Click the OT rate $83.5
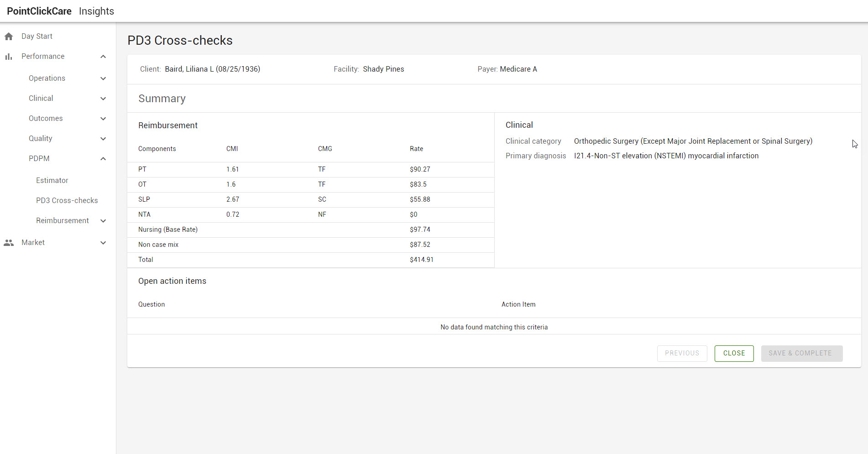The image size is (868, 454). point(418,184)
